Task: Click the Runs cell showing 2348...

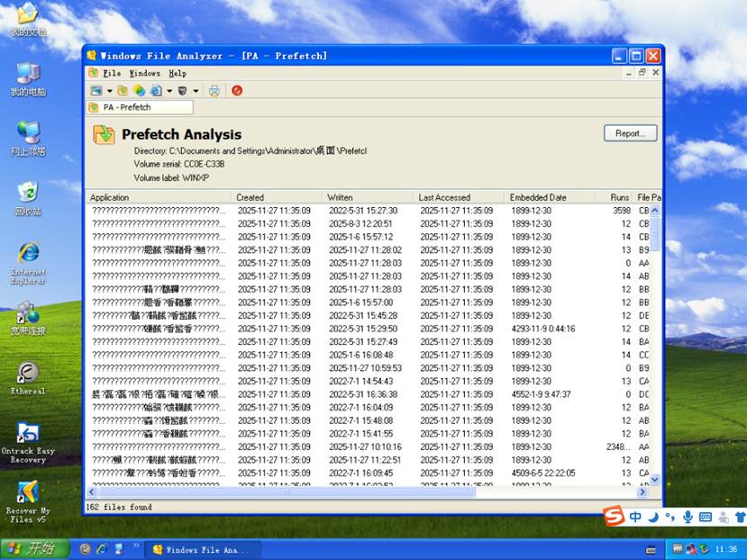Action: pos(618,447)
